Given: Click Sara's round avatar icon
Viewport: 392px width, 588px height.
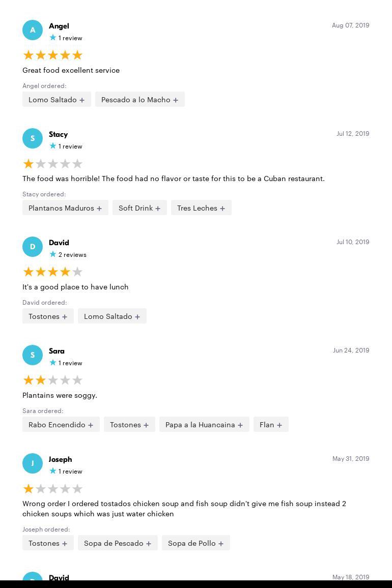Looking at the screenshot, I should pos(33,355).
